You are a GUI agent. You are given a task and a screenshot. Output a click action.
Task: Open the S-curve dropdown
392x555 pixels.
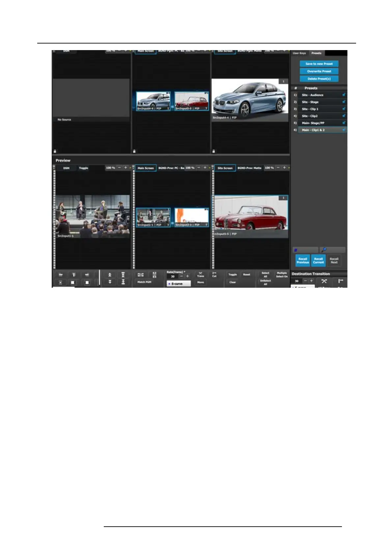pyautogui.click(x=179, y=284)
